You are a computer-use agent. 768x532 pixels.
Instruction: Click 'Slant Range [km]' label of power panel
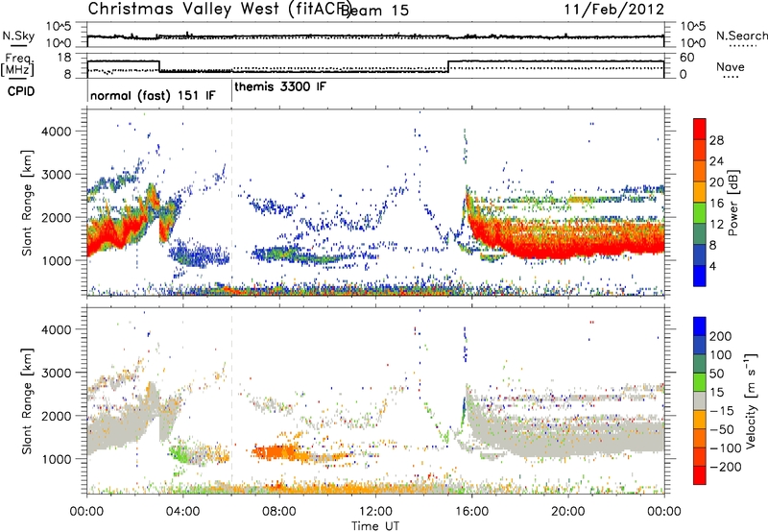tap(27, 204)
